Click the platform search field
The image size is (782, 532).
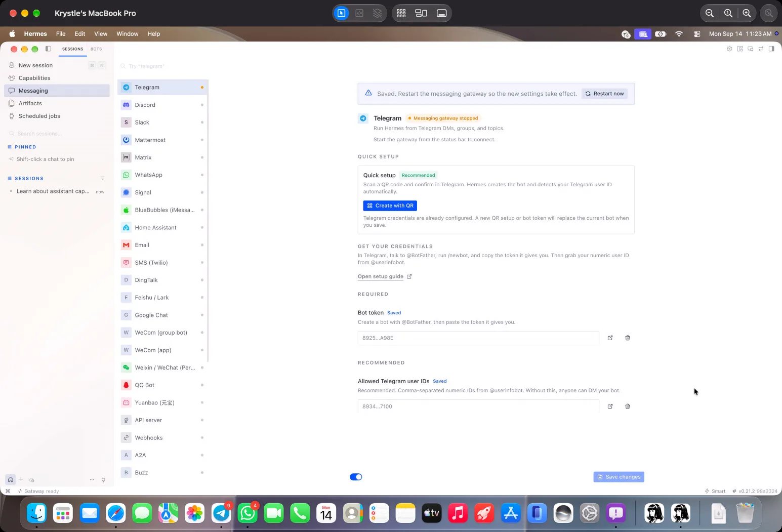(x=163, y=66)
